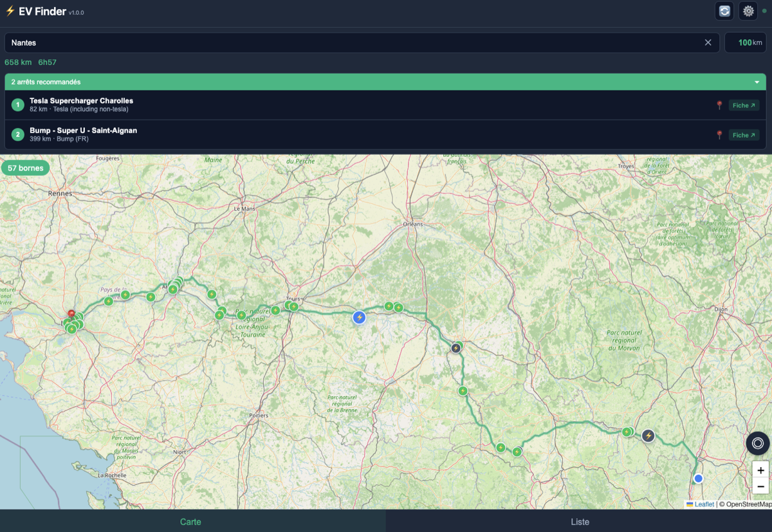
Task: Click the 57 bornes badge
Action: click(x=26, y=169)
